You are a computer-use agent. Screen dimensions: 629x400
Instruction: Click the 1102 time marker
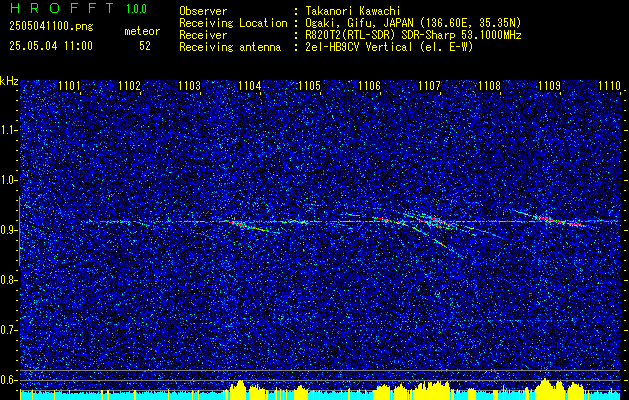[129, 86]
